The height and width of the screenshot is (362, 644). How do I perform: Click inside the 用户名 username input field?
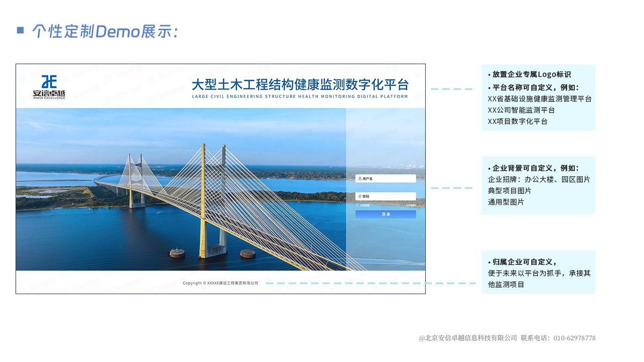click(x=387, y=178)
